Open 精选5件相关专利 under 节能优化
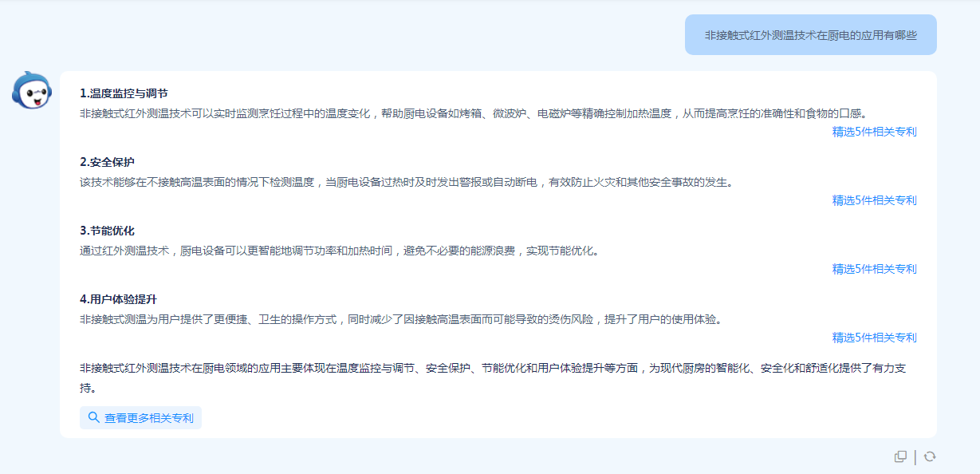The height and width of the screenshot is (474, 980). (874, 269)
